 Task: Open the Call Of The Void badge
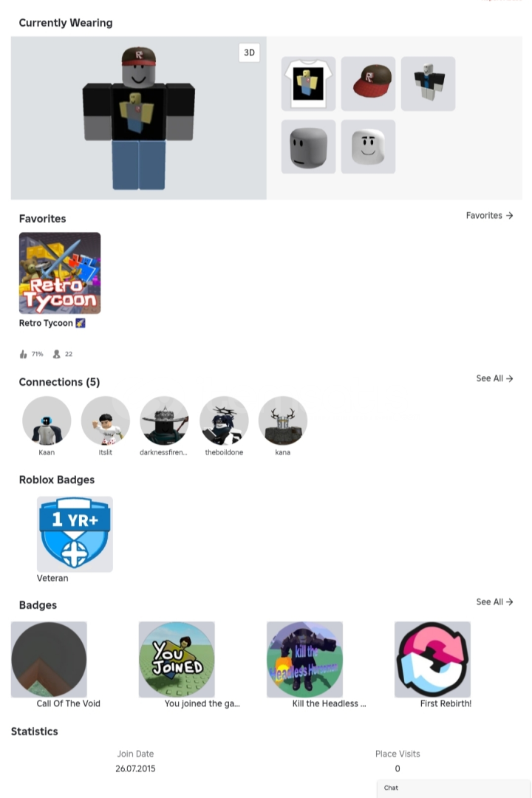(x=49, y=659)
